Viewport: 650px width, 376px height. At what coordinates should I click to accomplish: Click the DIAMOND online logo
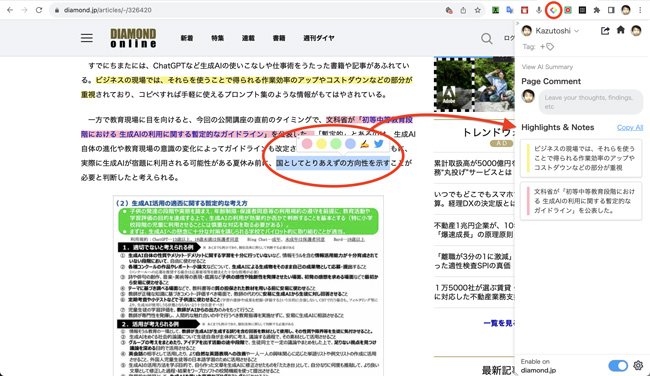coord(133,38)
